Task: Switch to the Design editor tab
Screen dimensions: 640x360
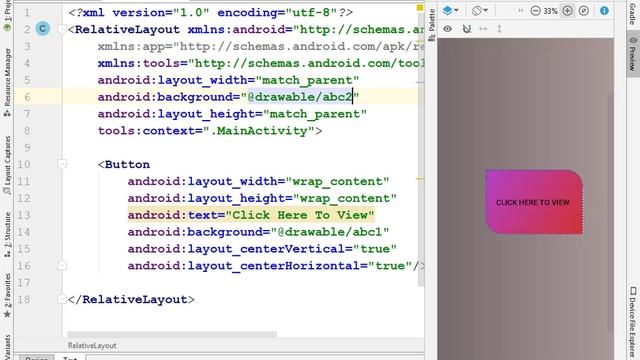Action: point(37,358)
